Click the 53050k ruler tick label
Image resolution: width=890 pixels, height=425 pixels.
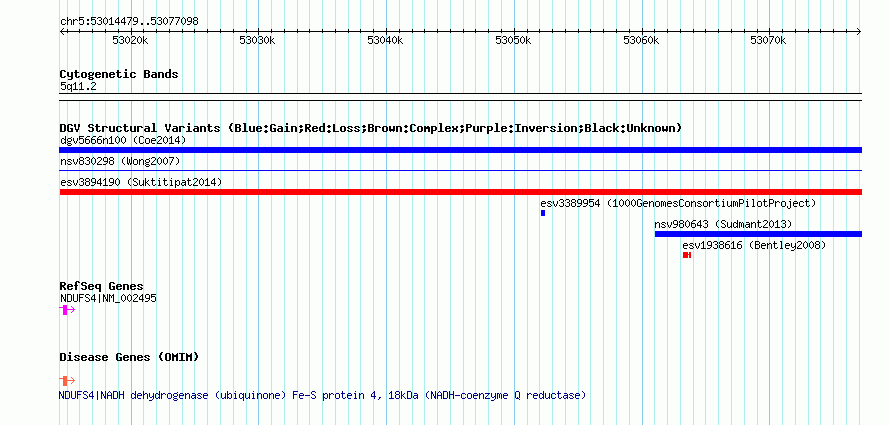tap(513, 40)
